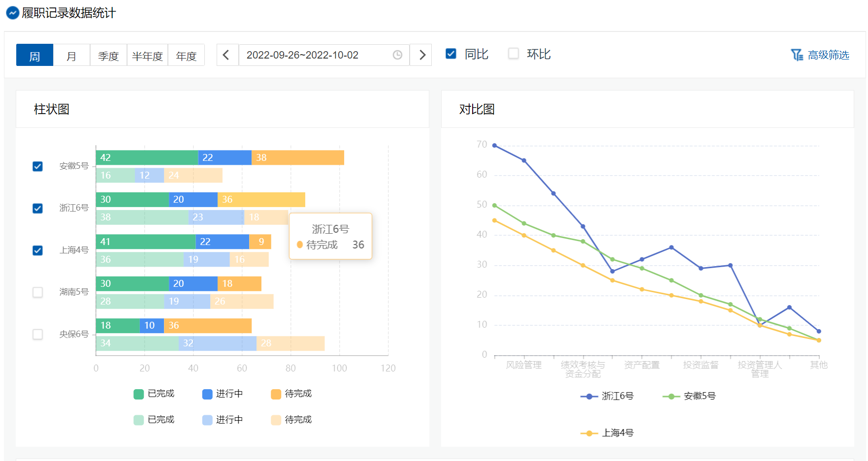Viewport: 868px width, 461px height.
Task: Click the 绩效考核与资金分配 axis label
Action: (583, 369)
